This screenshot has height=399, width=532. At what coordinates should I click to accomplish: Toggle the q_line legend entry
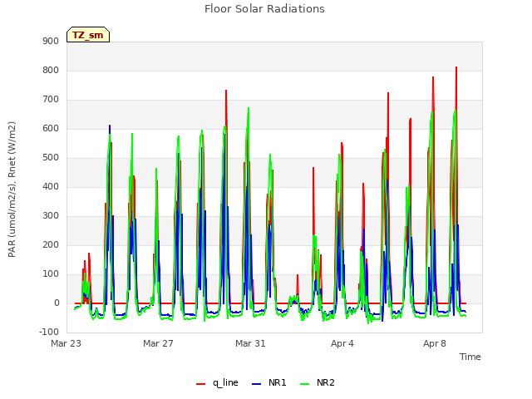click(x=217, y=382)
